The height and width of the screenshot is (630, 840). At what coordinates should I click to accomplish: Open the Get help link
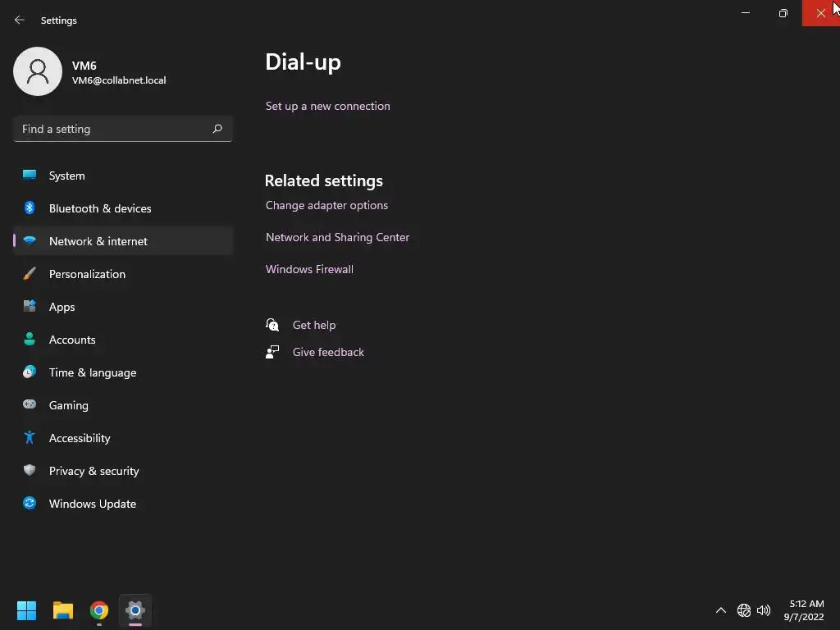tap(314, 325)
